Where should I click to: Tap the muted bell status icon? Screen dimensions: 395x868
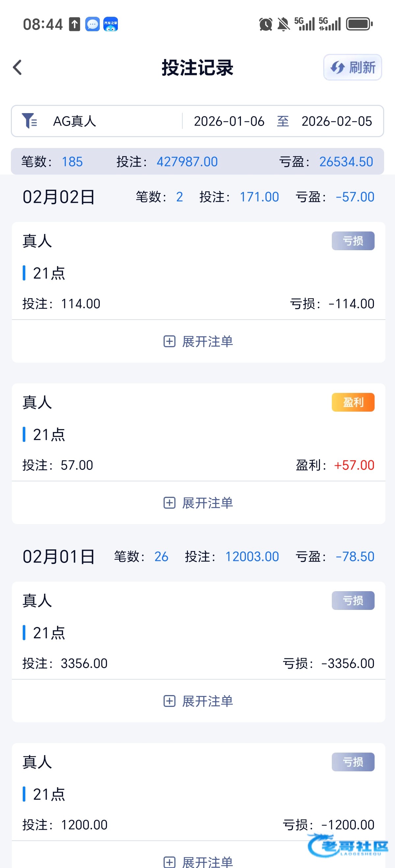pyautogui.click(x=283, y=24)
